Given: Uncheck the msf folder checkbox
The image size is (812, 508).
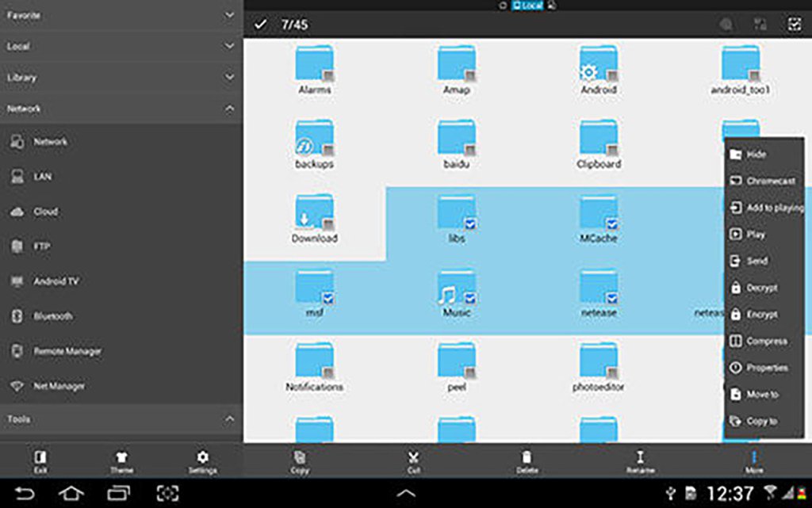Looking at the screenshot, I should point(328,299).
